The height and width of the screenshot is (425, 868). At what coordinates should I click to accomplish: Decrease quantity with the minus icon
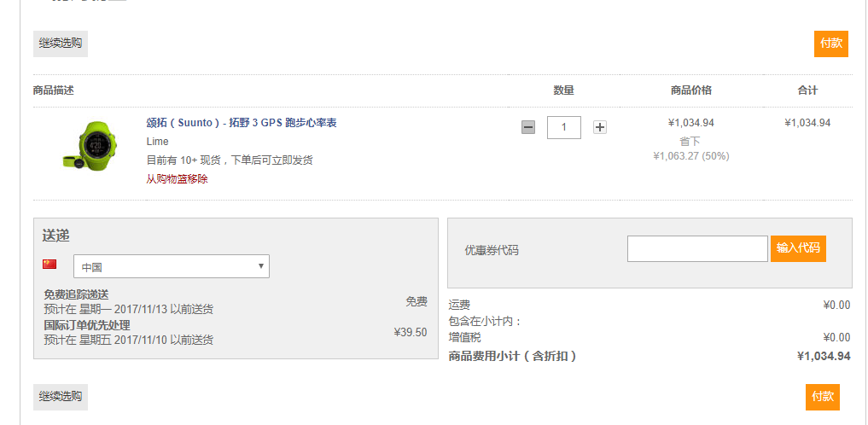pyautogui.click(x=528, y=128)
